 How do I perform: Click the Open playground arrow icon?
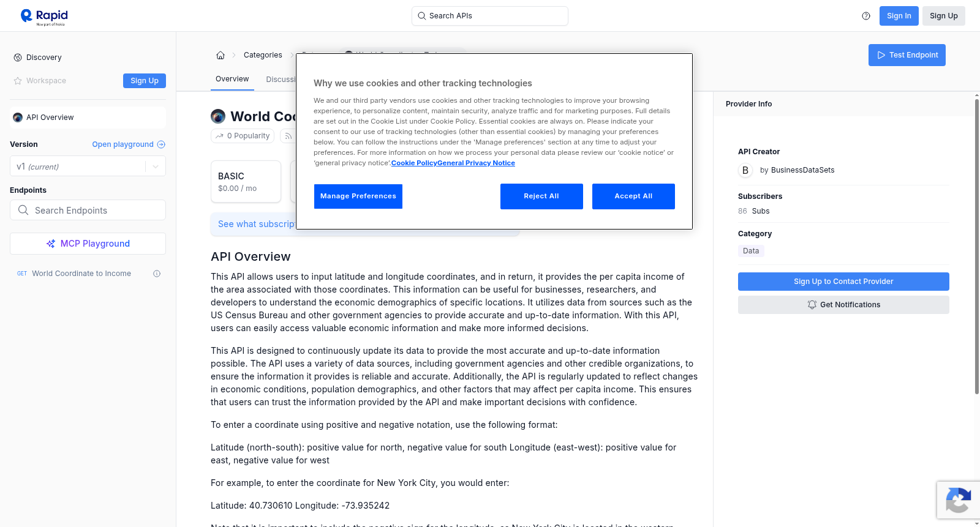pyautogui.click(x=161, y=144)
